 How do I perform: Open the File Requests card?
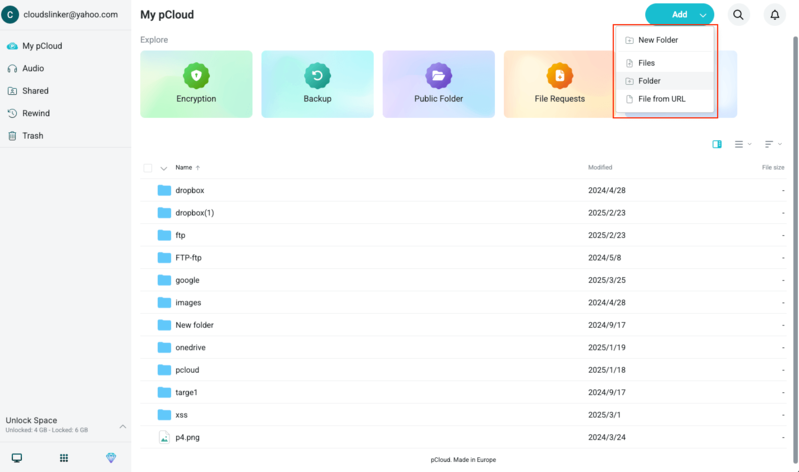(x=560, y=84)
